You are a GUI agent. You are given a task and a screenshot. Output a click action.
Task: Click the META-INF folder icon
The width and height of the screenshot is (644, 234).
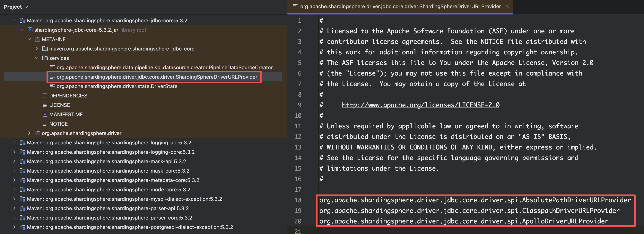pos(38,39)
